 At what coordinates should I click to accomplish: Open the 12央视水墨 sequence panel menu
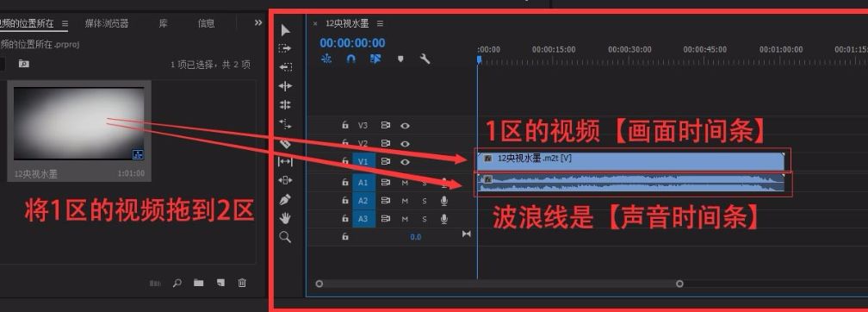(x=380, y=23)
